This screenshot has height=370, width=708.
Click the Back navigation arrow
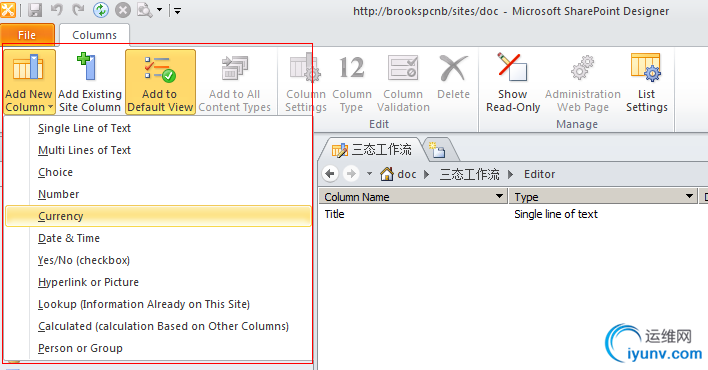pos(330,174)
